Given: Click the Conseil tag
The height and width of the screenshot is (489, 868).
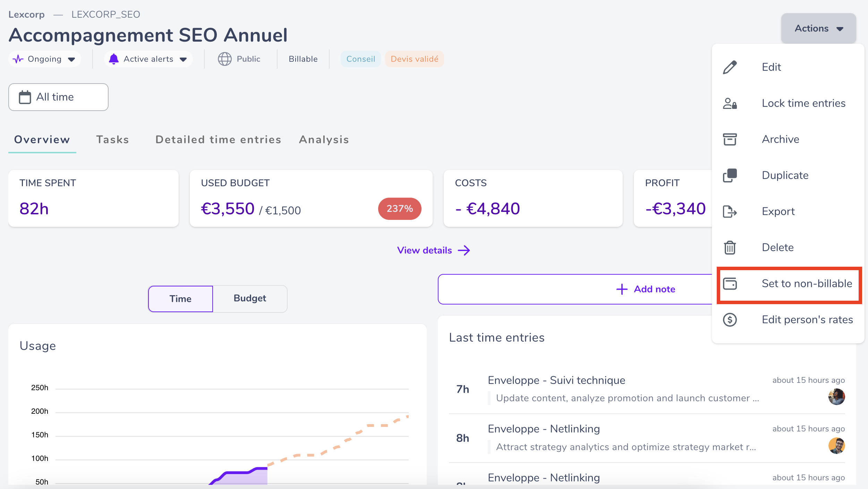Looking at the screenshot, I should (361, 59).
